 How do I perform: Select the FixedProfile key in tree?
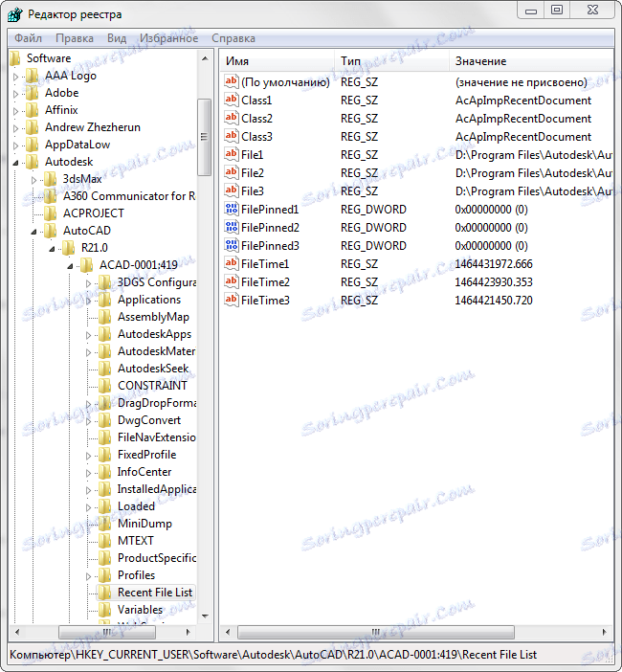146,455
